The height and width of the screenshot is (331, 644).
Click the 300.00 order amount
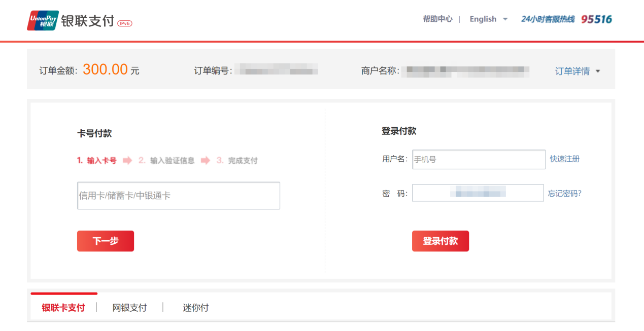pyautogui.click(x=105, y=69)
